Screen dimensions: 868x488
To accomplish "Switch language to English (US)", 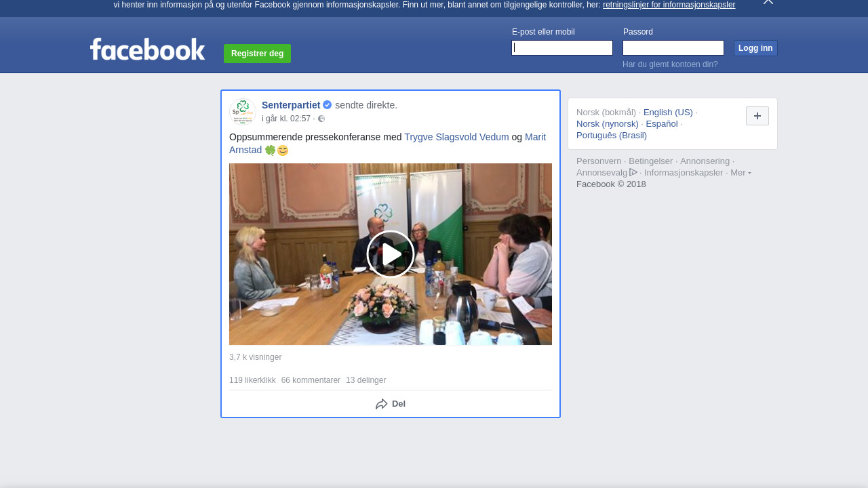I will (x=668, y=113).
